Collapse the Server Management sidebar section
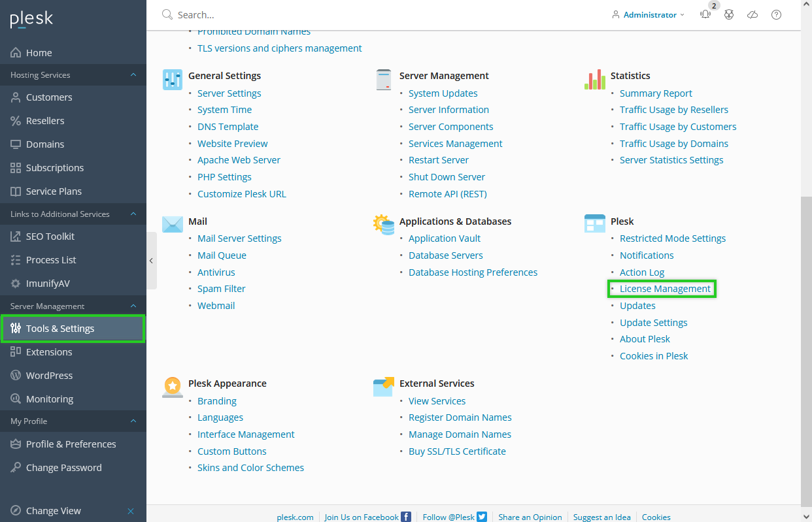Image resolution: width=812 pixels, height=522 pixels. click(x=133, y=306)
